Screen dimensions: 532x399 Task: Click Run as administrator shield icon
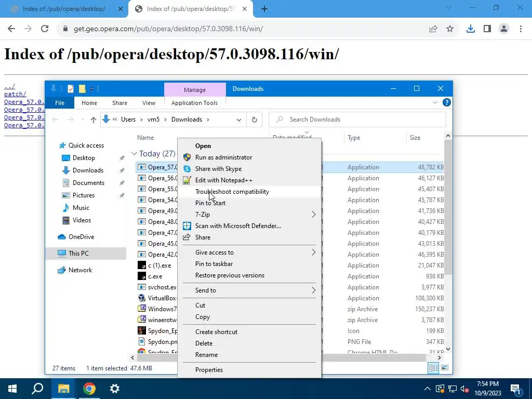coord(187,157)
